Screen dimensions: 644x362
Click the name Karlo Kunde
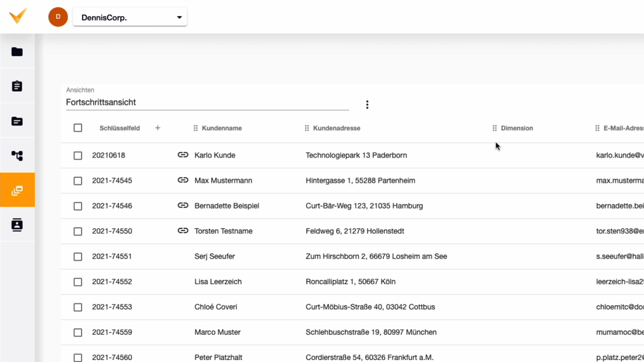(215, 155)
